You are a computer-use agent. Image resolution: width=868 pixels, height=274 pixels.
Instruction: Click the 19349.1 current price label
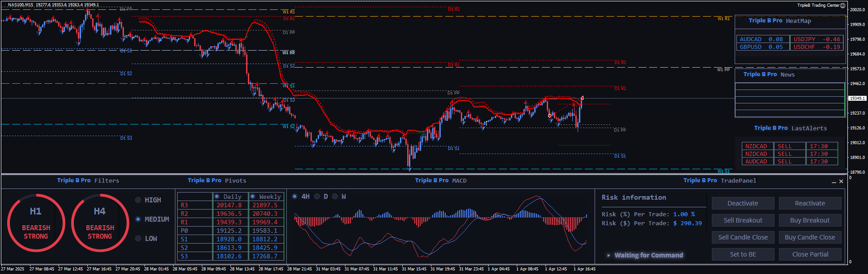[x=857, y=98]
